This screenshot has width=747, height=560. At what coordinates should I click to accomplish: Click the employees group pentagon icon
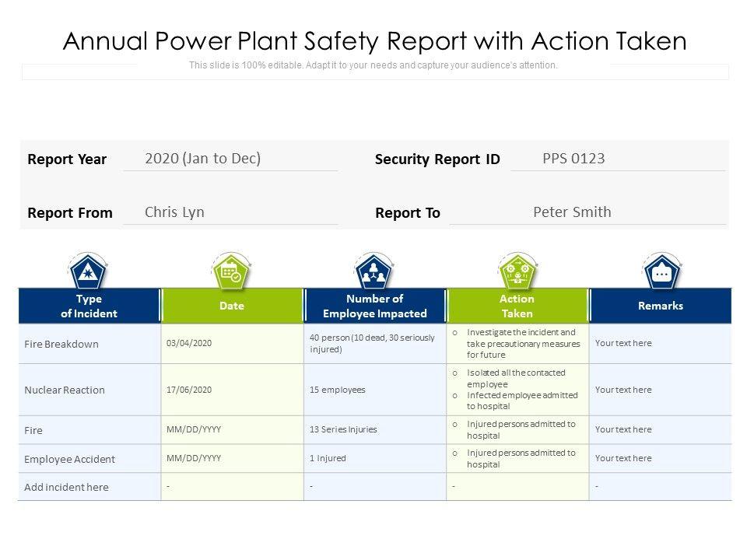click(374, 272)
